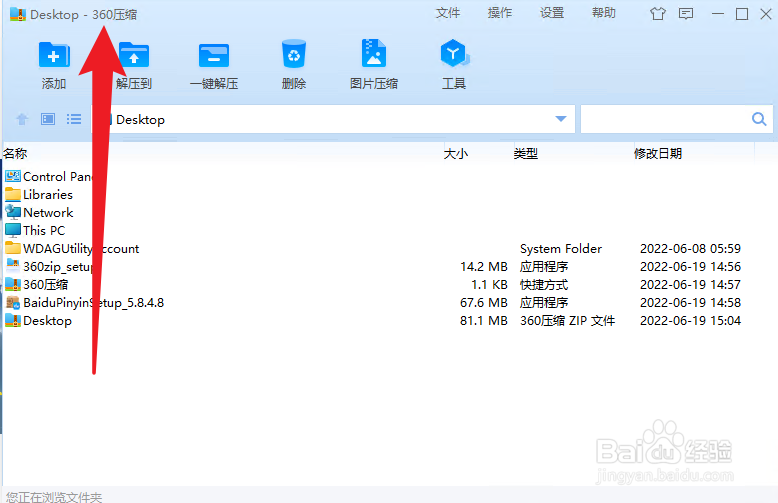Screen dimensions: 778x503
Task: Click the 快捷方式 type cell
Action: [544, 285]
